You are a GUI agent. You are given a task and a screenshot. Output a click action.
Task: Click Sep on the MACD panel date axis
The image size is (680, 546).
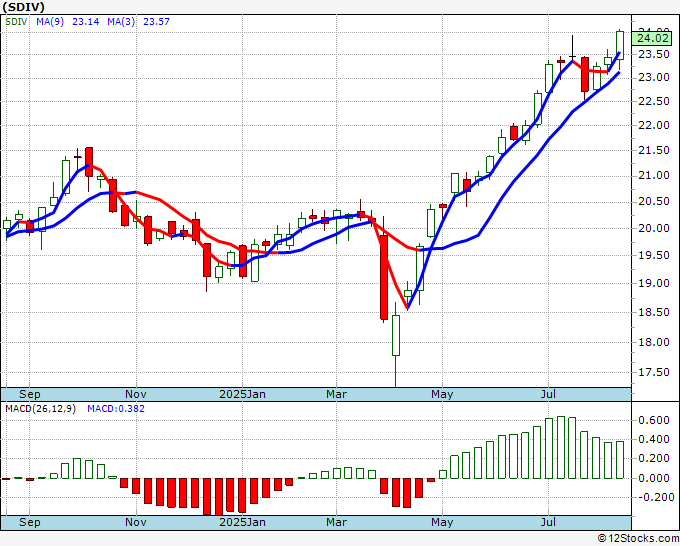click(29, 522)
